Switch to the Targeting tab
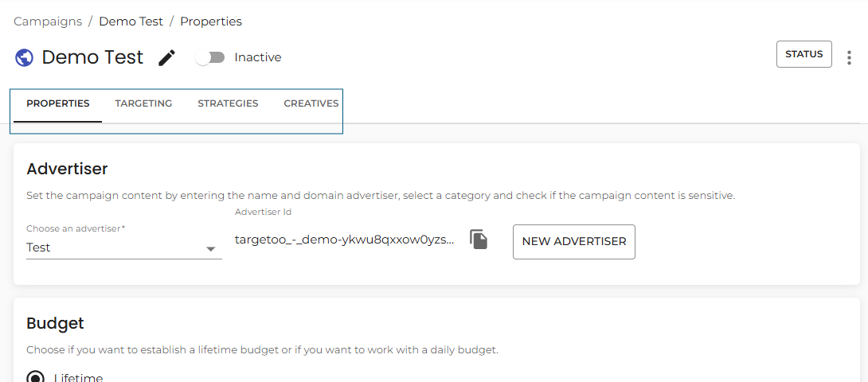 (x=143, y=103)
